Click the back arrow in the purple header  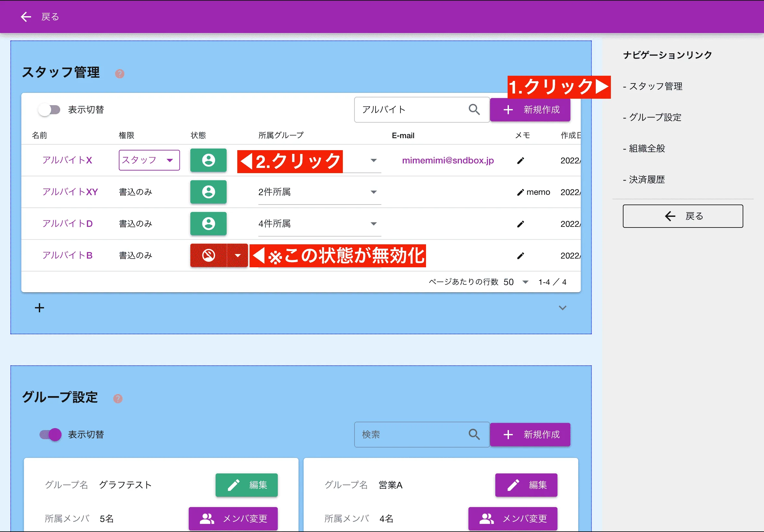point(26,17)
